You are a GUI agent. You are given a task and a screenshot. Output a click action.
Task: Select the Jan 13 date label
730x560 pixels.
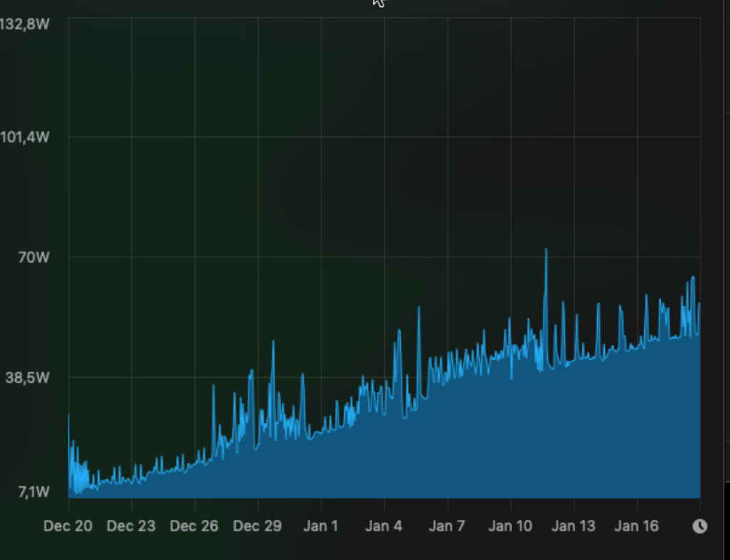tap(574, 526)
